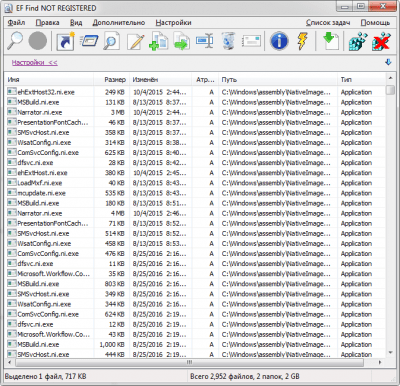400x386 pixels.
Task: Click vertical scrollbar up arrow
Action: point(390,78)
